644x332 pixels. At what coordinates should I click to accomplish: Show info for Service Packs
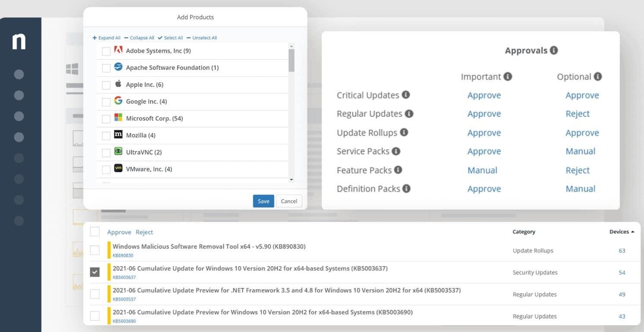(396, 151)
